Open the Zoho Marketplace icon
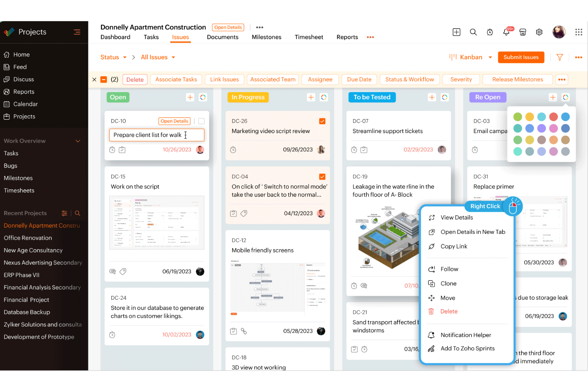The height and width of the screenshot is (392, 588). 523,32
